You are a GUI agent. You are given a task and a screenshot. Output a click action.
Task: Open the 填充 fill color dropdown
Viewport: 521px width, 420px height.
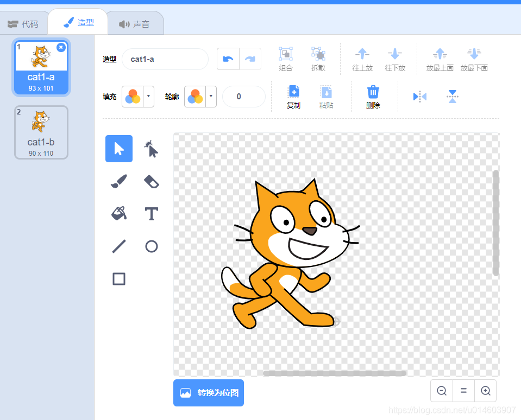coord(148,97)
